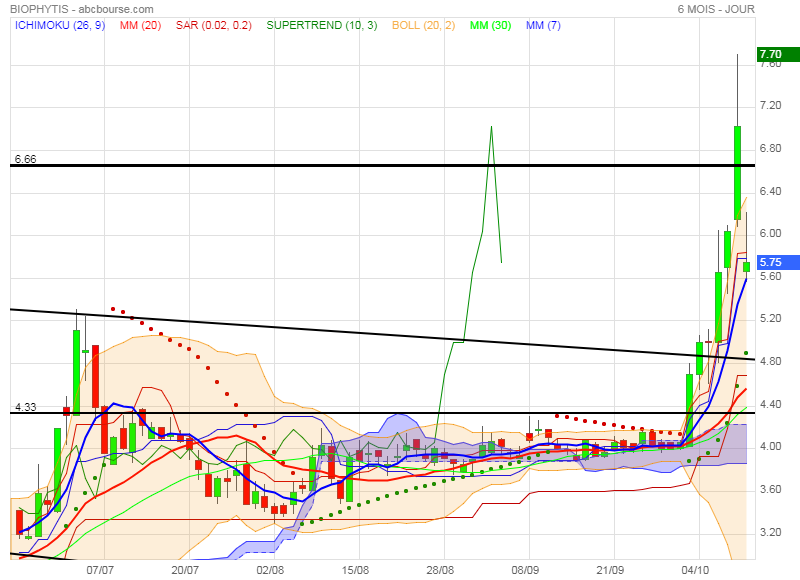Click the 02/08 date on the time axis

270,570
